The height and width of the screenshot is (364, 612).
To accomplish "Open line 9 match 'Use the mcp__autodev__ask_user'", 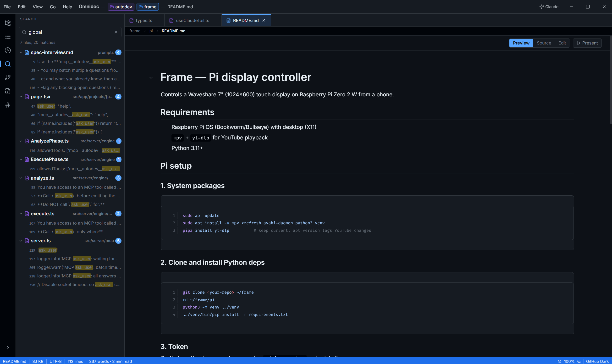I will click(70, 62).
